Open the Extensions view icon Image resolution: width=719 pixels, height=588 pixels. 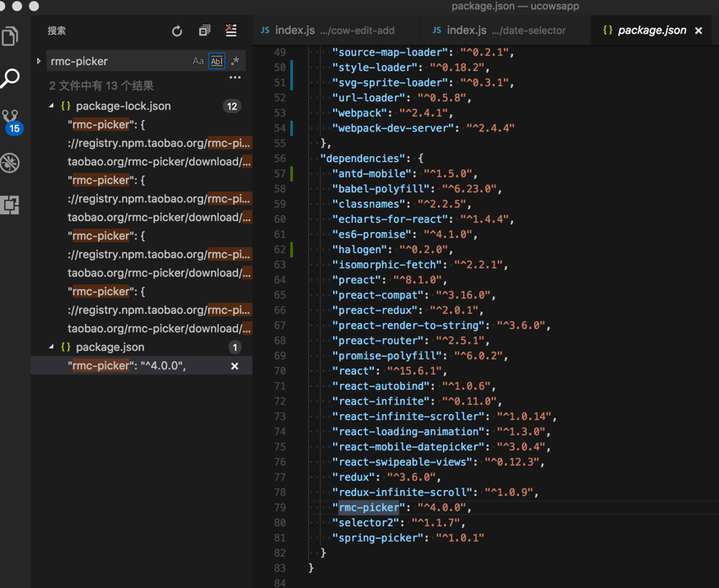10,205
